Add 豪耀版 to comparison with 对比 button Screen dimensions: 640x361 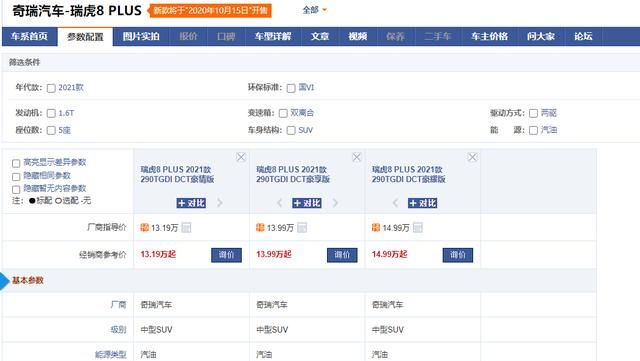pos(422,203)
